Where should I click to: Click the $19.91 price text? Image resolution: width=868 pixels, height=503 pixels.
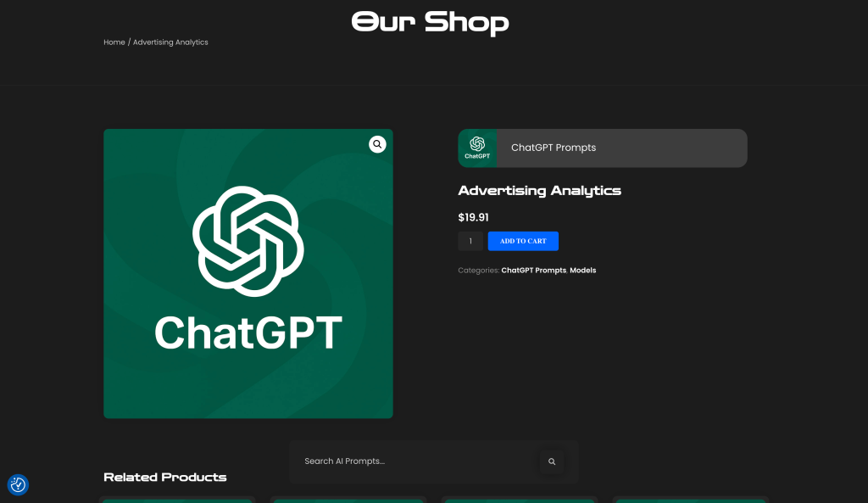[473, 217]
